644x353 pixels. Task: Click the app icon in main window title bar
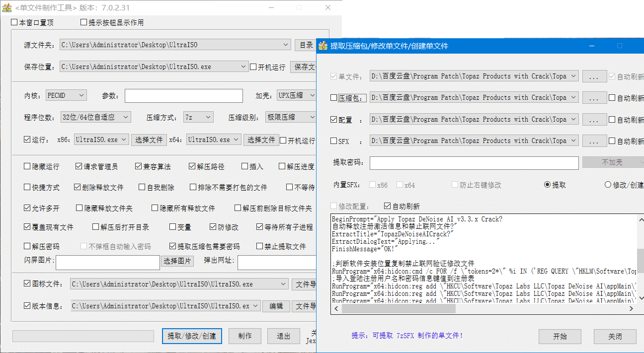click(7, 7)
